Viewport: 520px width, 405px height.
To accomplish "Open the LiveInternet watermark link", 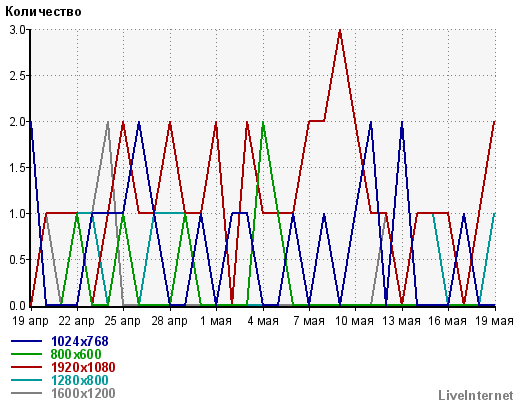I will (476, 395).
